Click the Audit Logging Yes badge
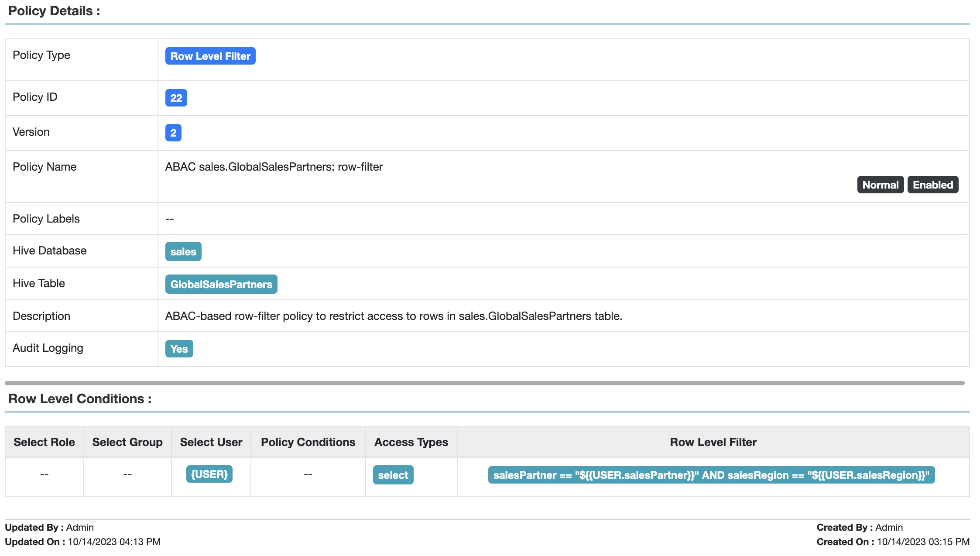The height and width of the screenshot is (556, 980). pyautogui.click(x=179, y=349)
